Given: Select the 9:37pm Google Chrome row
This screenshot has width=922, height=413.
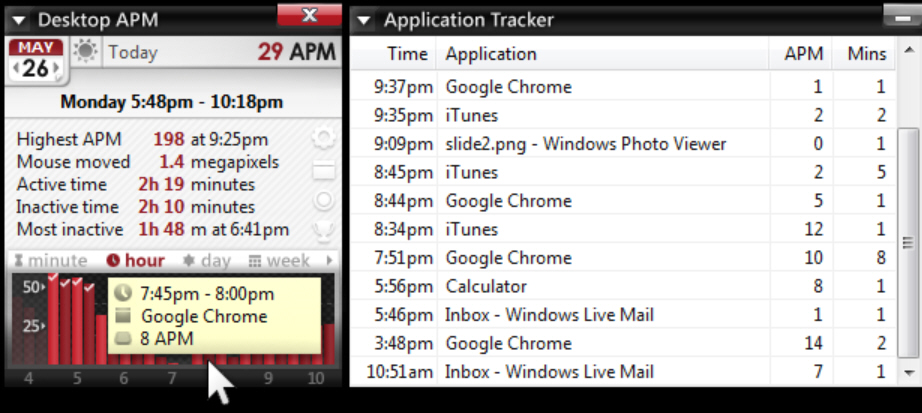Looking at the screenshot, I should [x=623, y=86].
